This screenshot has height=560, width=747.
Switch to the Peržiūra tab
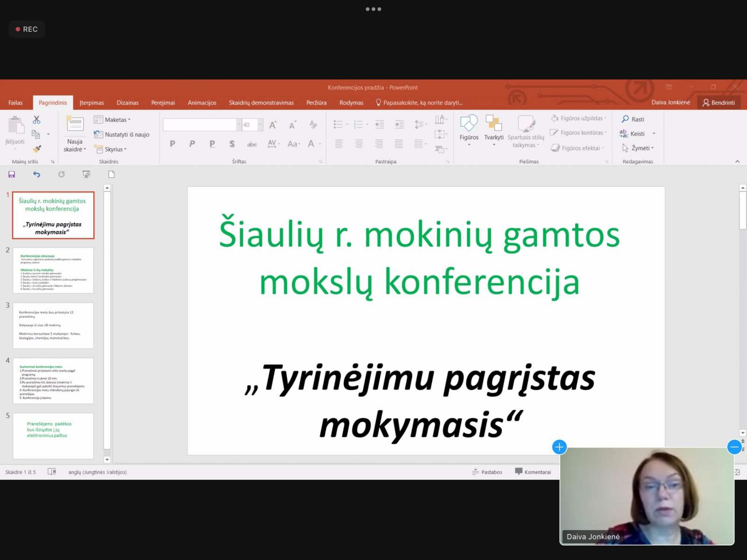(316, 103)
